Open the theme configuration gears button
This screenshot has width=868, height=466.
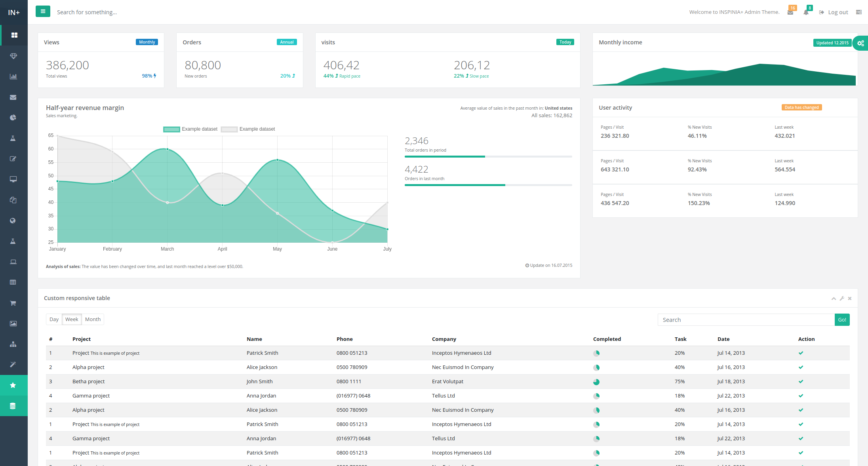click(x=860, y=43)
